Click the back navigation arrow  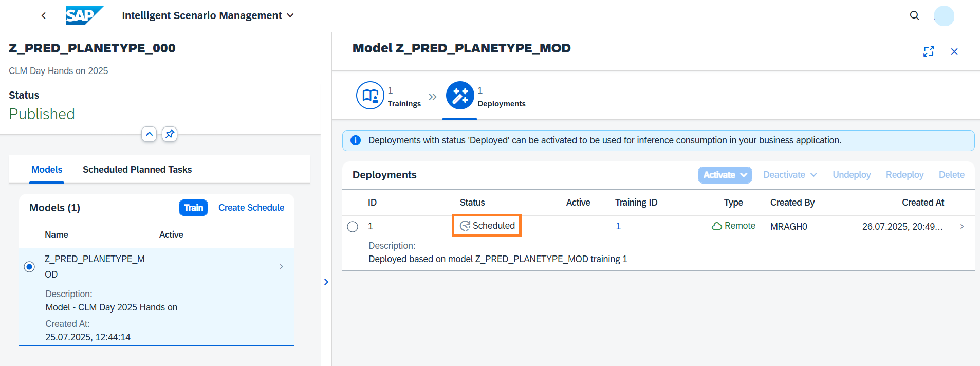(44, 15)
